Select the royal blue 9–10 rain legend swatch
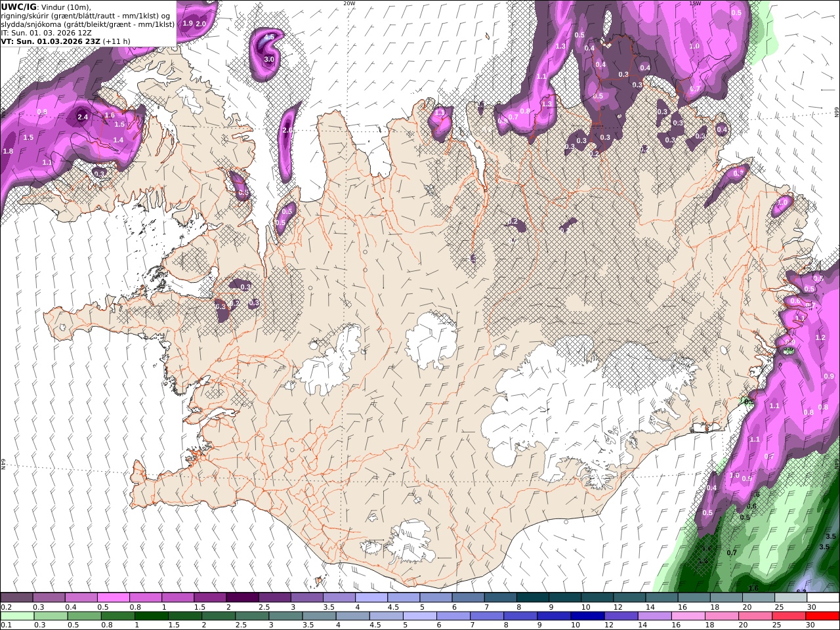840x630 pixels. coord(553,616)
